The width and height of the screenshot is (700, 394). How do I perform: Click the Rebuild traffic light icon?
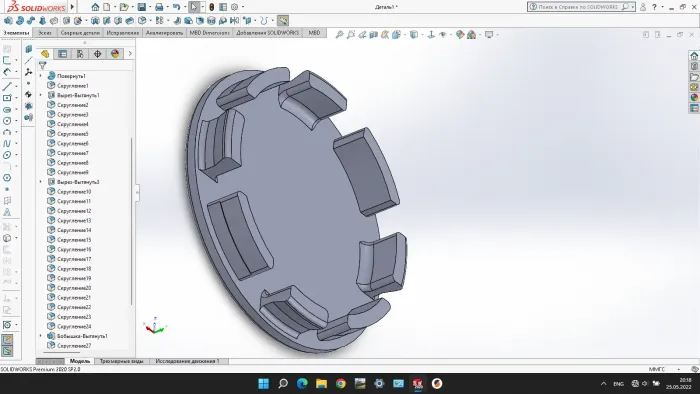click(212, 7)
